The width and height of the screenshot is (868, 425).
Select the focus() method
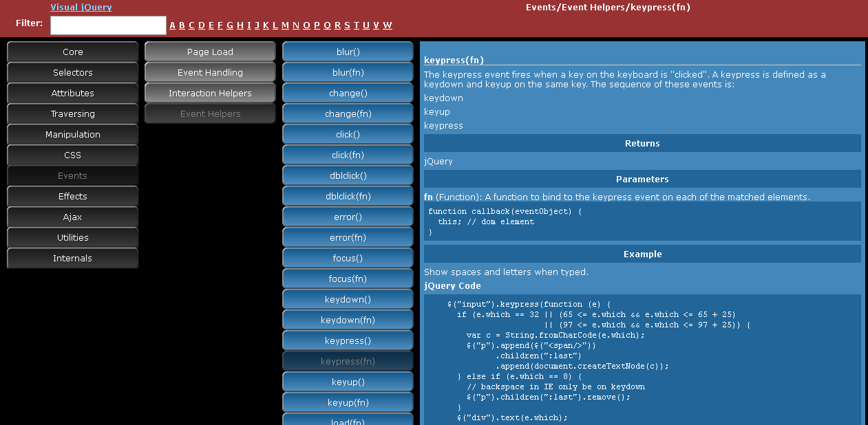tap(347, 257)
